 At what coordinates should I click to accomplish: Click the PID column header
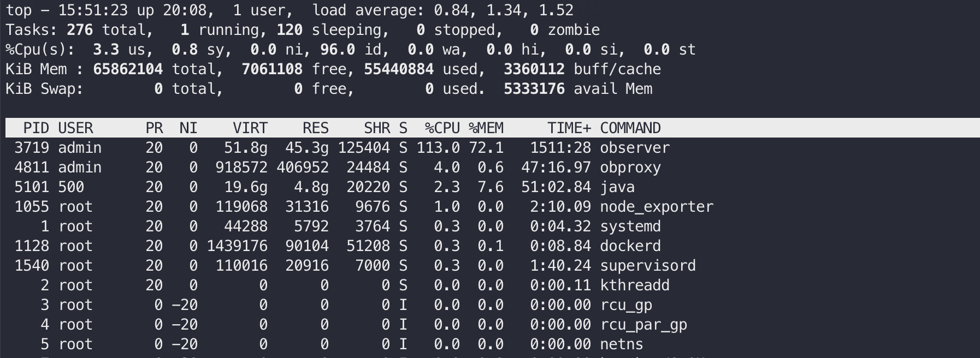(x=36, y=128)
